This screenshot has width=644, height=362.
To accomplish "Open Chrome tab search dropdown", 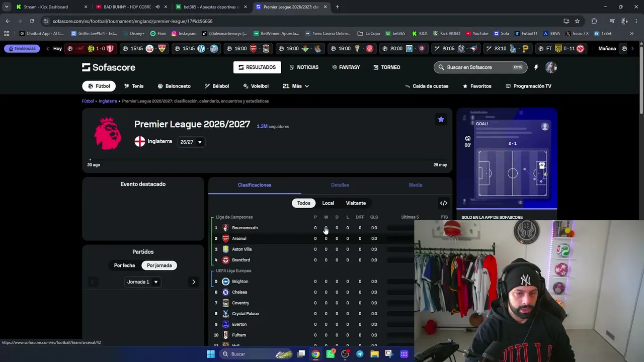I will [8, 7].
